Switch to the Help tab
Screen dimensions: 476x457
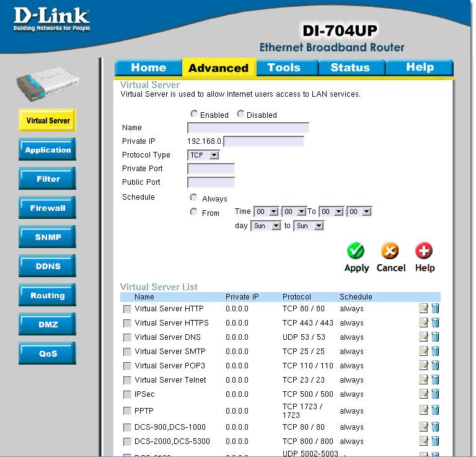coord(420,68)
